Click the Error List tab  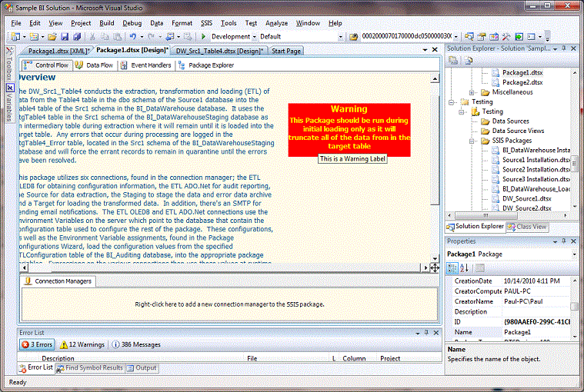pyautogui.click(x=36, y=368)
